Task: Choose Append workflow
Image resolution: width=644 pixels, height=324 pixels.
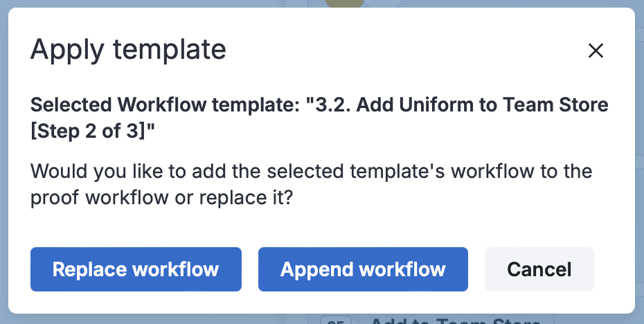Action: 363,269
